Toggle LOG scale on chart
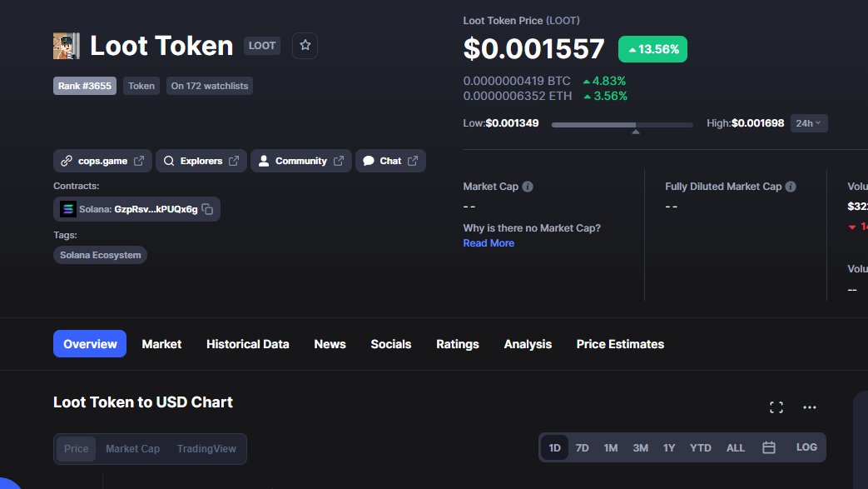The width and height of the screenshot is (868, 489). pyautogui.click(x=806, y=447)
